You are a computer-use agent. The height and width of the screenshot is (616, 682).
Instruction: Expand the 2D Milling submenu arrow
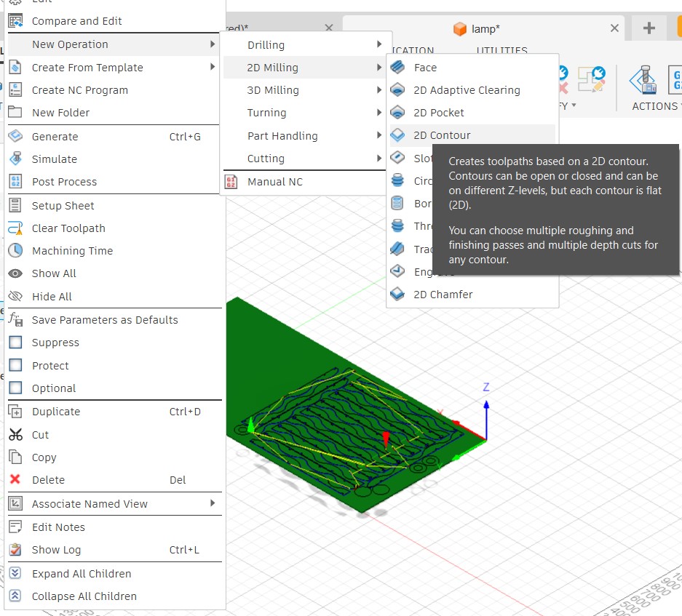tap(379, 67)
